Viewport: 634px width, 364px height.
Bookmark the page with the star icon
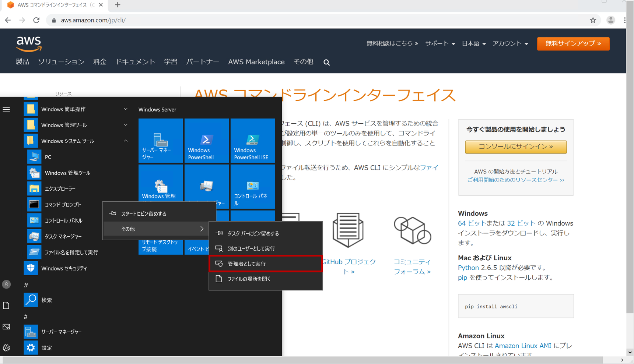click(x=593, y=20)
